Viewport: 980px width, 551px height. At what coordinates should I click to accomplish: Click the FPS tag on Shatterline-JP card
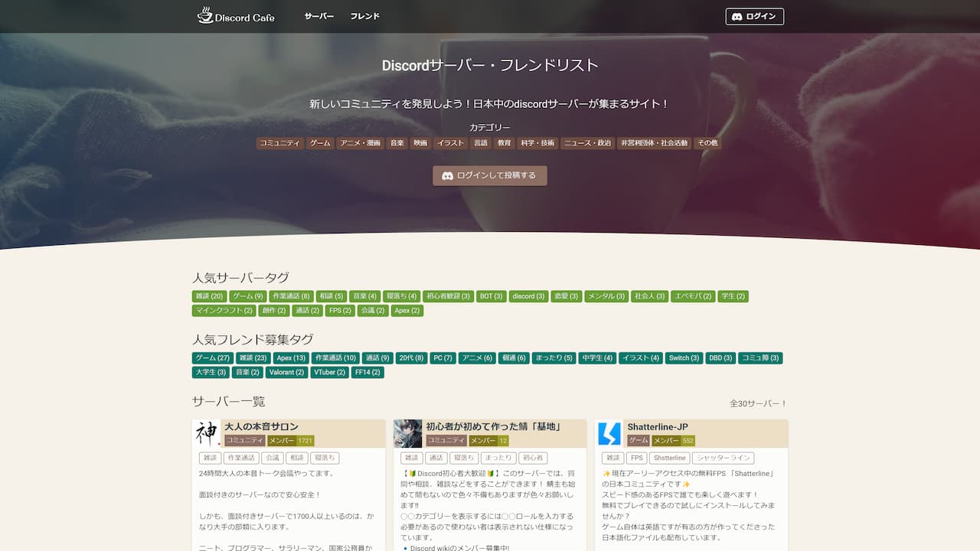click(635, 458)
